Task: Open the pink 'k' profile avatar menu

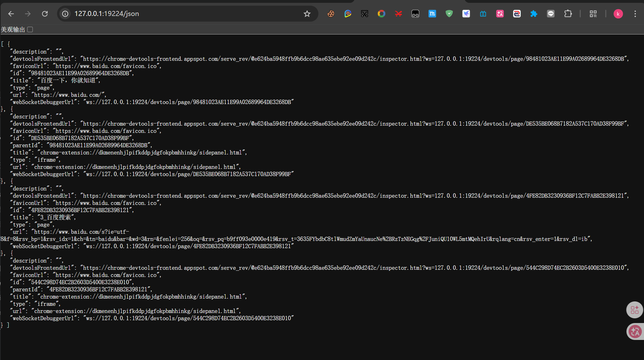Action: coord(618,14)
